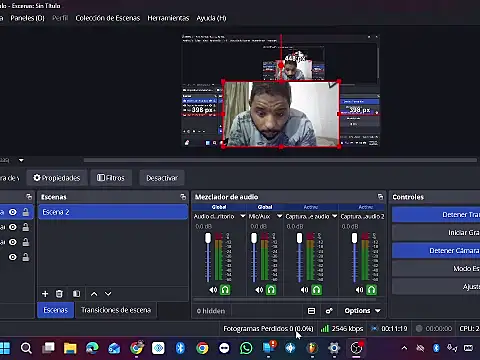Undock the sources panel using its pop-out icon
Image resolution: width=480 pixels, height=360 pixels.
pos(29,197)
